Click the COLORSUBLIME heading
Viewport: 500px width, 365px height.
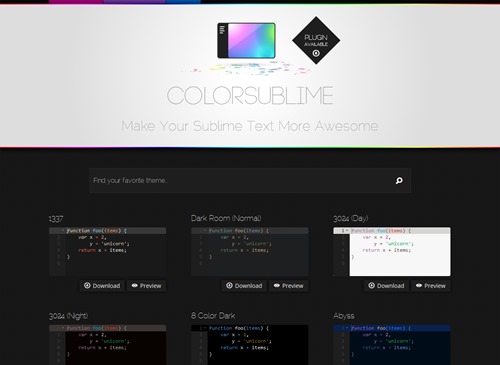click(x=250, y=96)
